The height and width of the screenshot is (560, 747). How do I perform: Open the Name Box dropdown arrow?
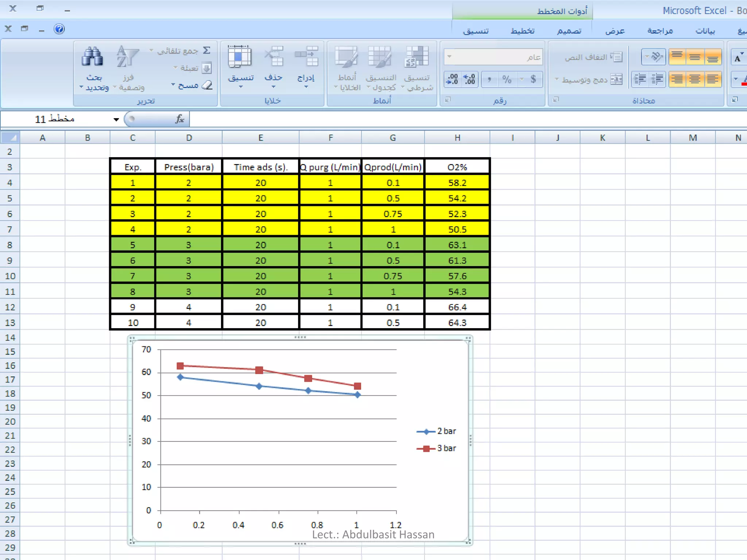click(x=116, y=119)
